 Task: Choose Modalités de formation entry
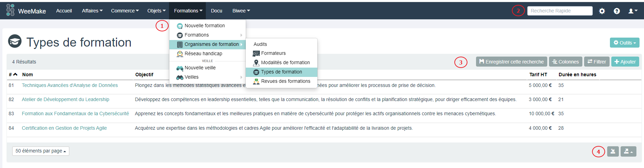pyautogui.click(x=285, y=62)
